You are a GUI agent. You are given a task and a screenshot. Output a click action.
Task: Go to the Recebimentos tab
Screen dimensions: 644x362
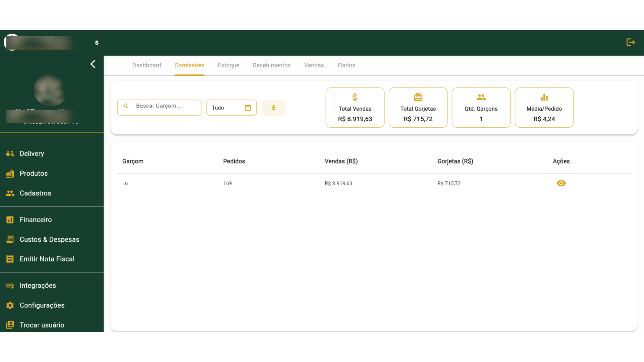pyautogui.click(x=272, y=65)
